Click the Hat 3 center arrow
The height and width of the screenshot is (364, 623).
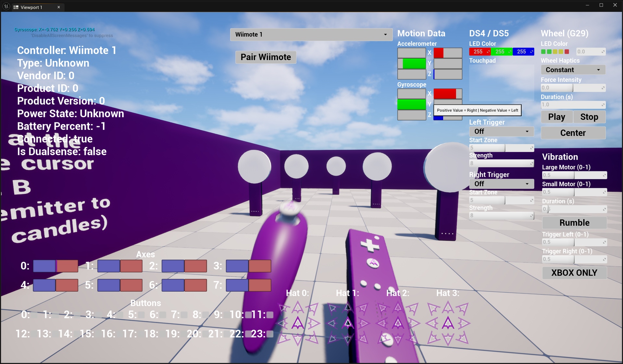click(448, 323)
